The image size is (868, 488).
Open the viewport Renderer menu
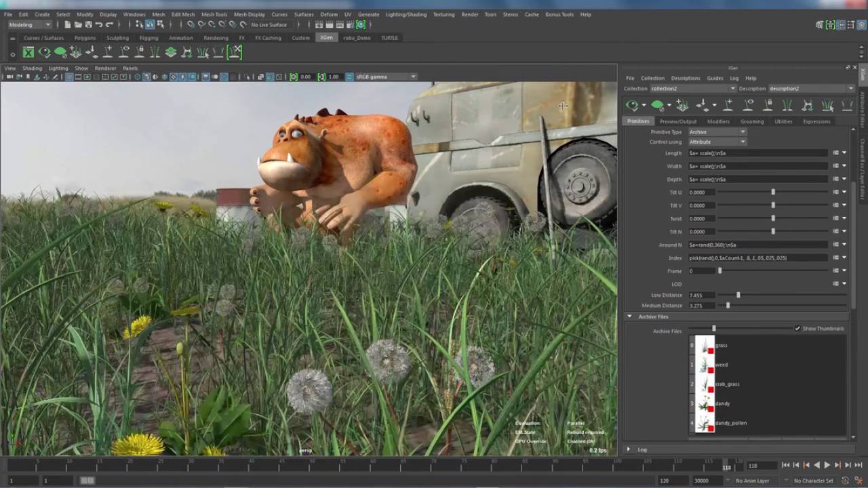point(105,68)
